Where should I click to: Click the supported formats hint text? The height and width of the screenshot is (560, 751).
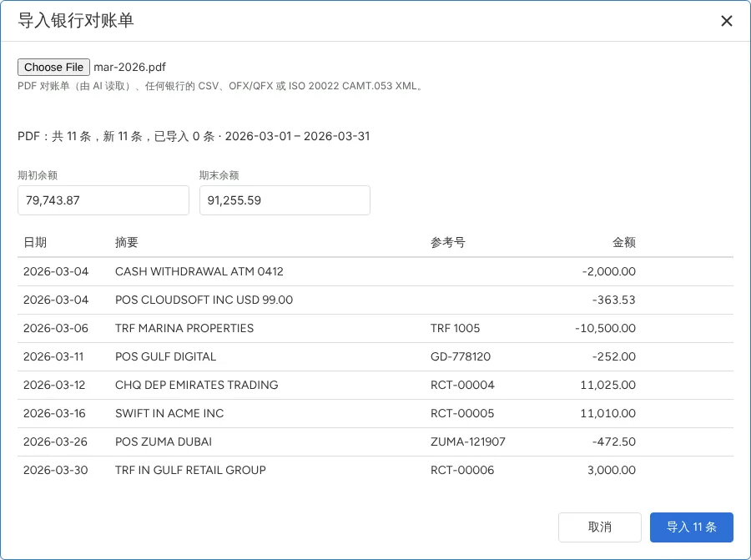[x=220, y=86]
